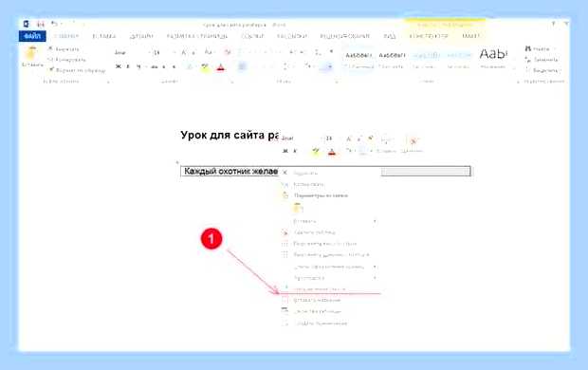
Task: Choose Создать примечание in context menu
Action: [x=330, y=324]
